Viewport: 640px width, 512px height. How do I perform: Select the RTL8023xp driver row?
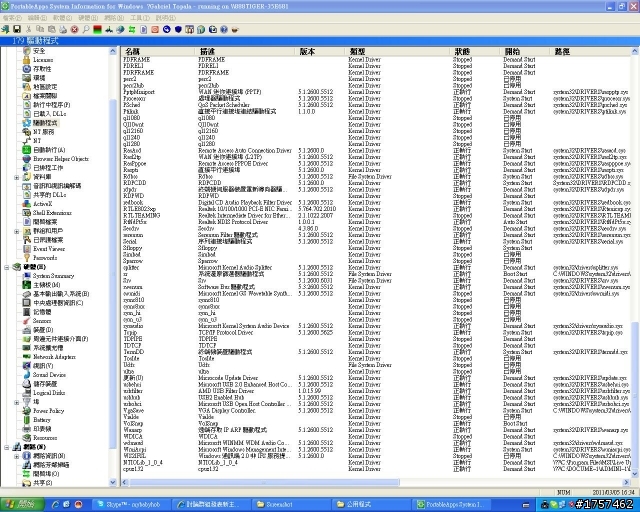pos(376,209)
